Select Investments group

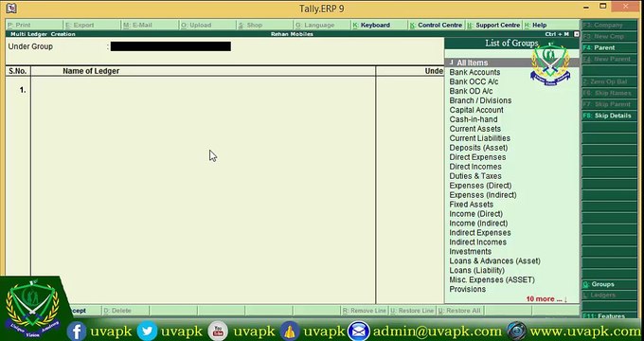tap(471, 252)
